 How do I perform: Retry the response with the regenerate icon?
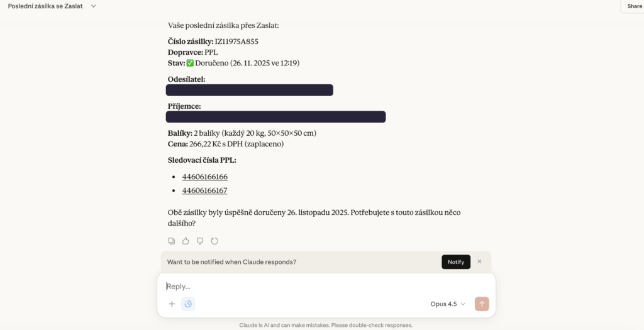tap(214, 241)
